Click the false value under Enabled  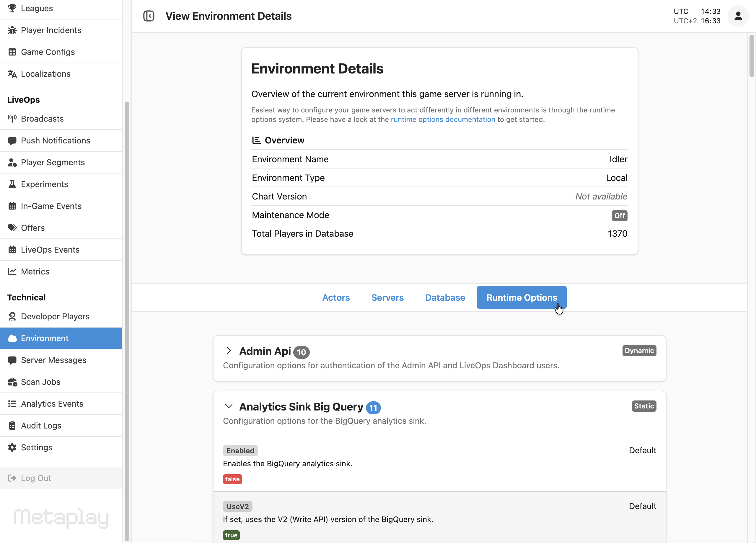(x=232, y=479)
